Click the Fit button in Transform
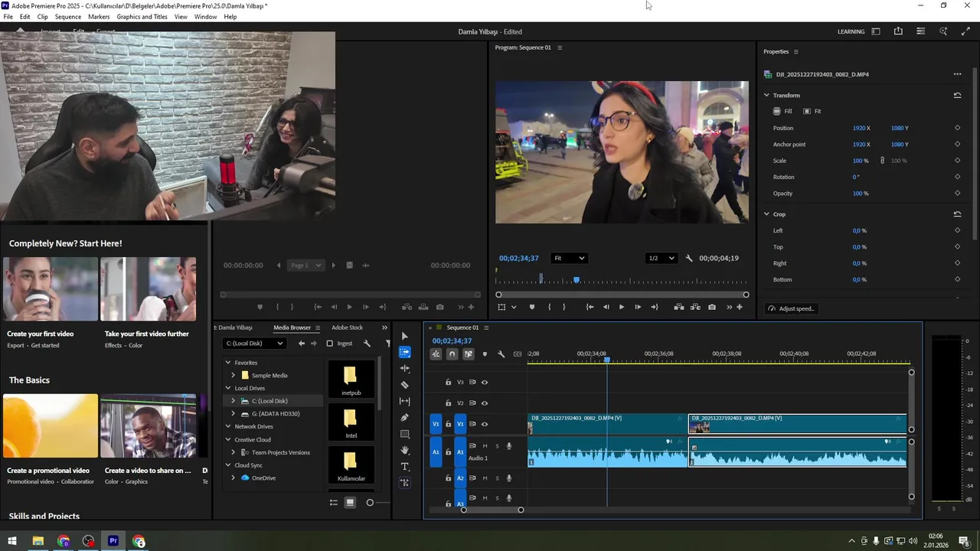 (x=812, y=112)
